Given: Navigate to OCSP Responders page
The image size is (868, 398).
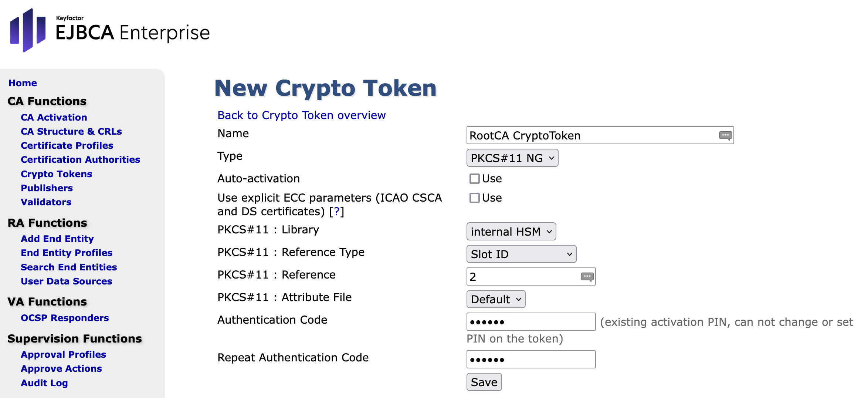Looking at the screenshot, I should (x=65, y=318).
